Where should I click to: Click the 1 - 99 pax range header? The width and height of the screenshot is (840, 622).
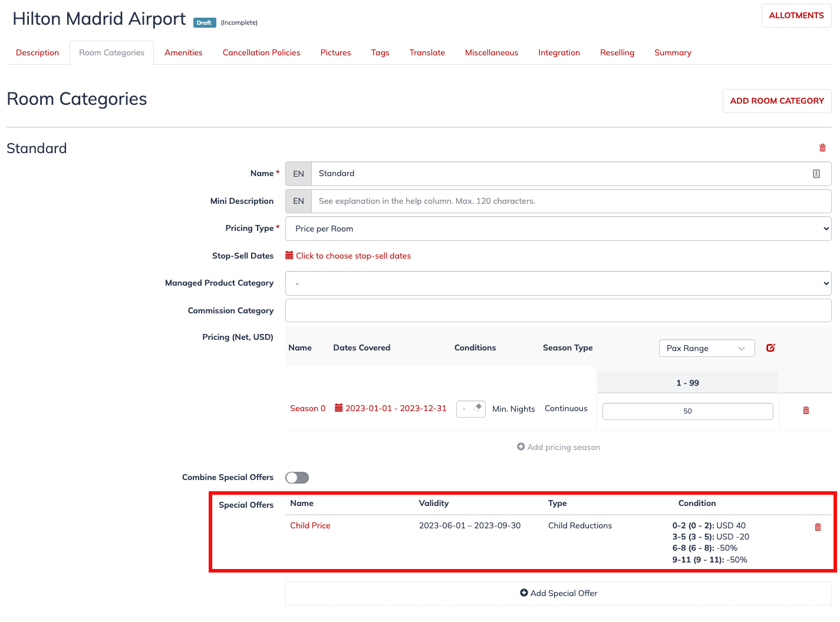687,383
